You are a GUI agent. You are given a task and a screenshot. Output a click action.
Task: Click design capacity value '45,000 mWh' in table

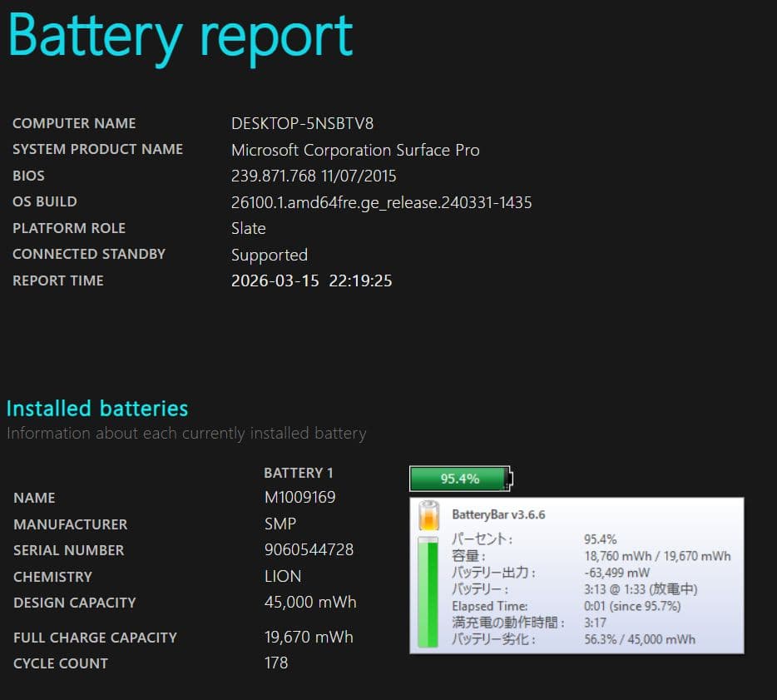pyautogui.click(x=310, y=602)
